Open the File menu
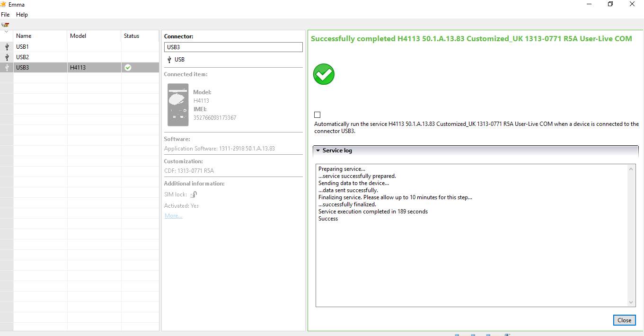The height and width of the screenshot is (336, 644). [5, 15]
